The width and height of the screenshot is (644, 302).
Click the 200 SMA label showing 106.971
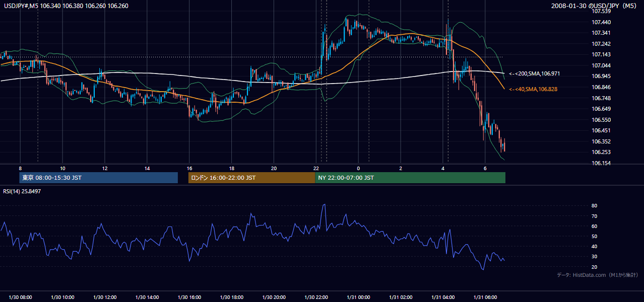[x=534, y=74]
